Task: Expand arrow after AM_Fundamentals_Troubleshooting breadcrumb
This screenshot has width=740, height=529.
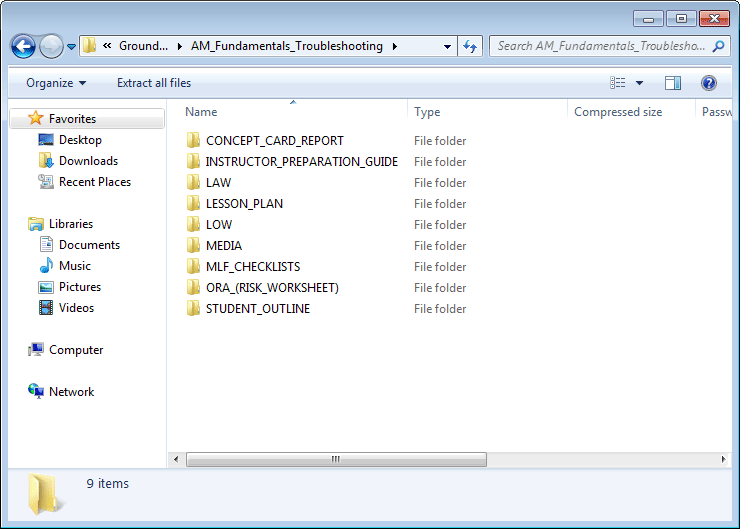Action: [395, 46]
